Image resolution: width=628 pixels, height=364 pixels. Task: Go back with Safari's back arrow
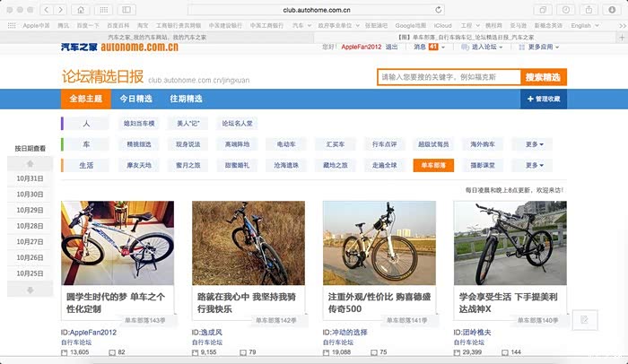pos(47,10)
